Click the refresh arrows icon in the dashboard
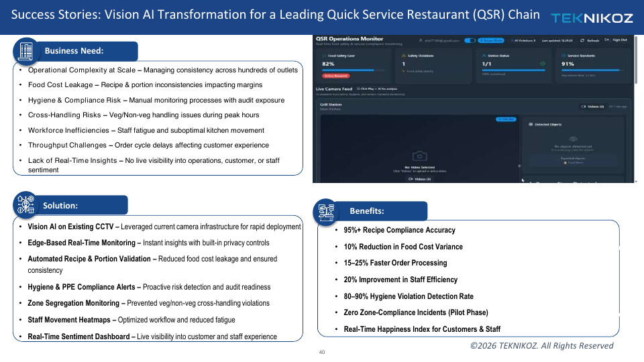 point(582,41)
